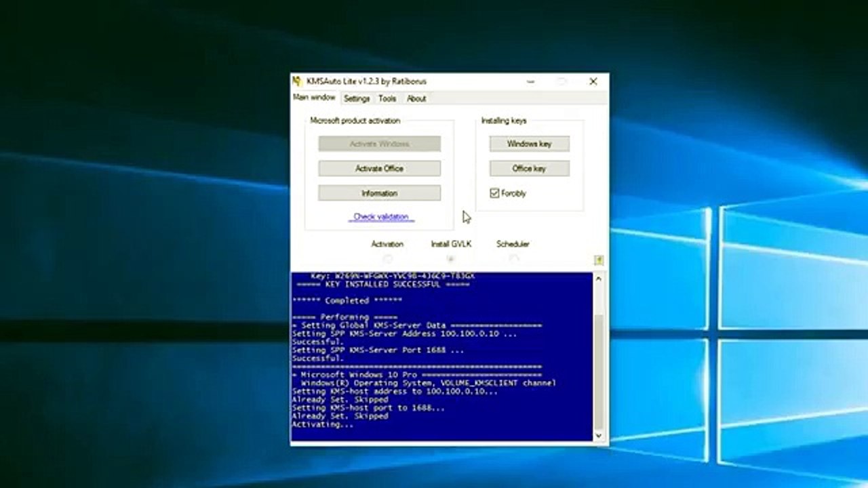This screenshot has width=868, height=488.
Task: Click the 'Setting Global KMS-Server Data' log line
Action: coord(417,325)
